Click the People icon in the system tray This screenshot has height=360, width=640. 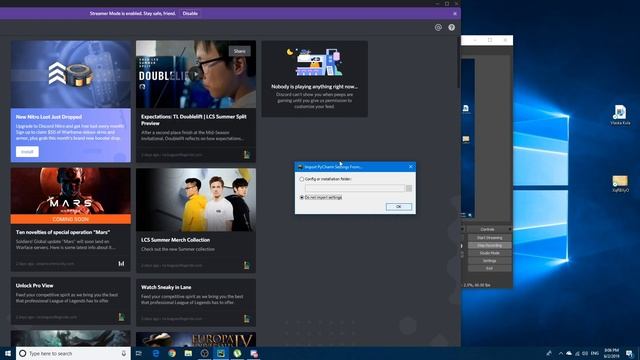click(x=549, y=353)
